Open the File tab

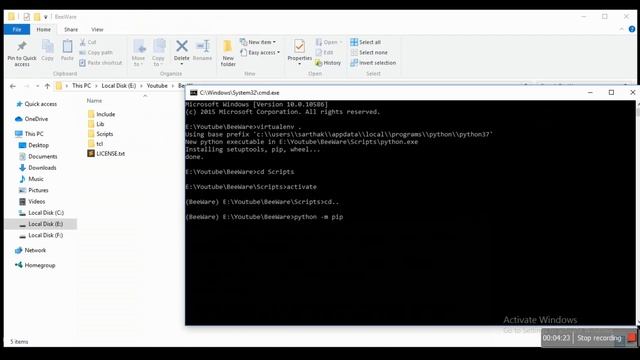(17, 29)
